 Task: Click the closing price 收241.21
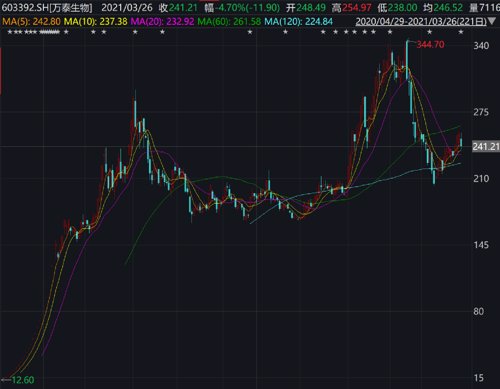click(x=178, y=7)
